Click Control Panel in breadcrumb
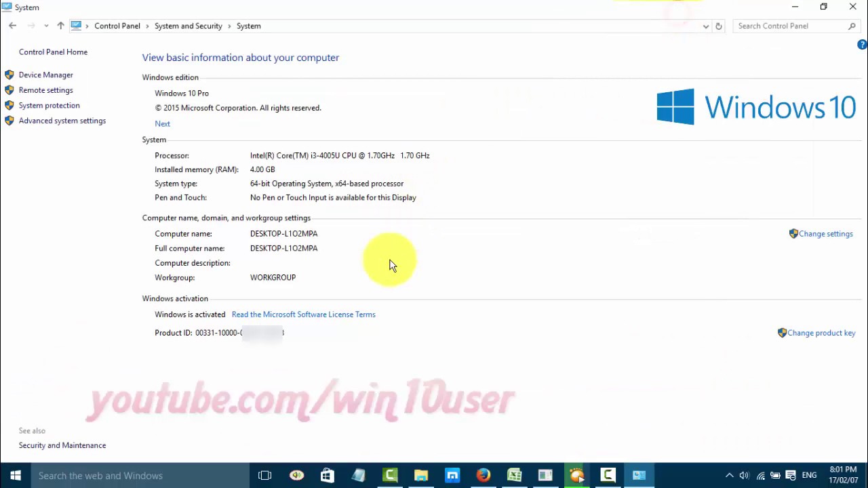 117,26
